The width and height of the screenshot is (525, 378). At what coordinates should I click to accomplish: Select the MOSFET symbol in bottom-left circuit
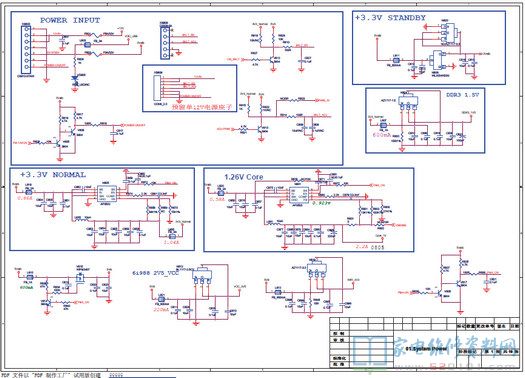click(x=80, y=278)
